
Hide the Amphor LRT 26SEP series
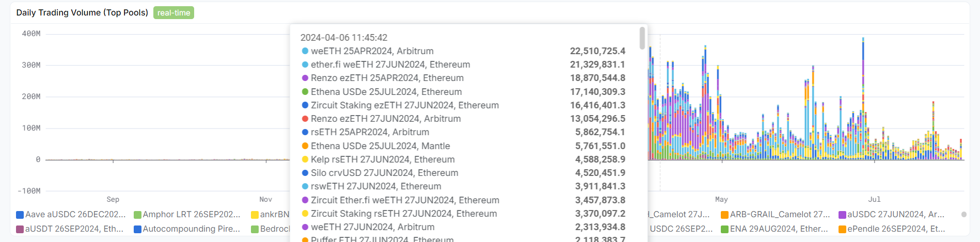(x=187, y=215)
